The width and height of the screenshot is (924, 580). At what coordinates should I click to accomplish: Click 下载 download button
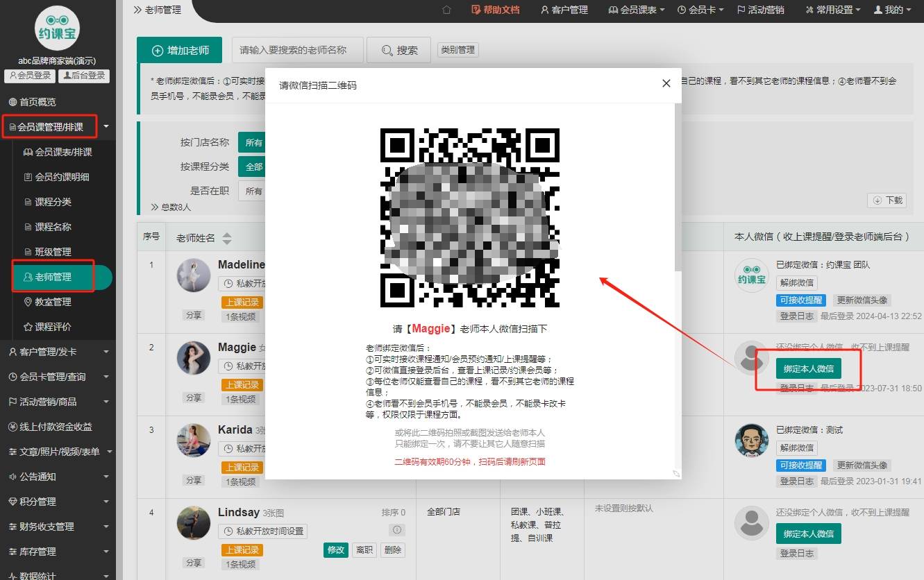887,200
